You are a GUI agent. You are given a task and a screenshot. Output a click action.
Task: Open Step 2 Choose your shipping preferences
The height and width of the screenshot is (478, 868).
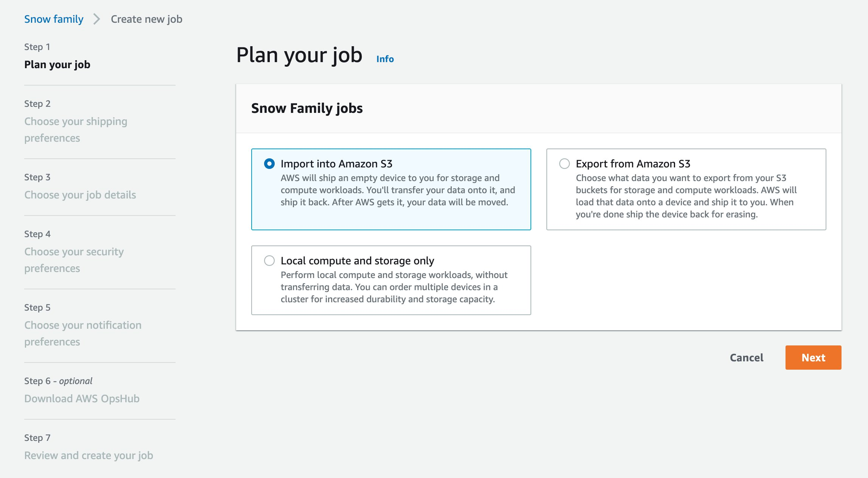tap(75, 129)
